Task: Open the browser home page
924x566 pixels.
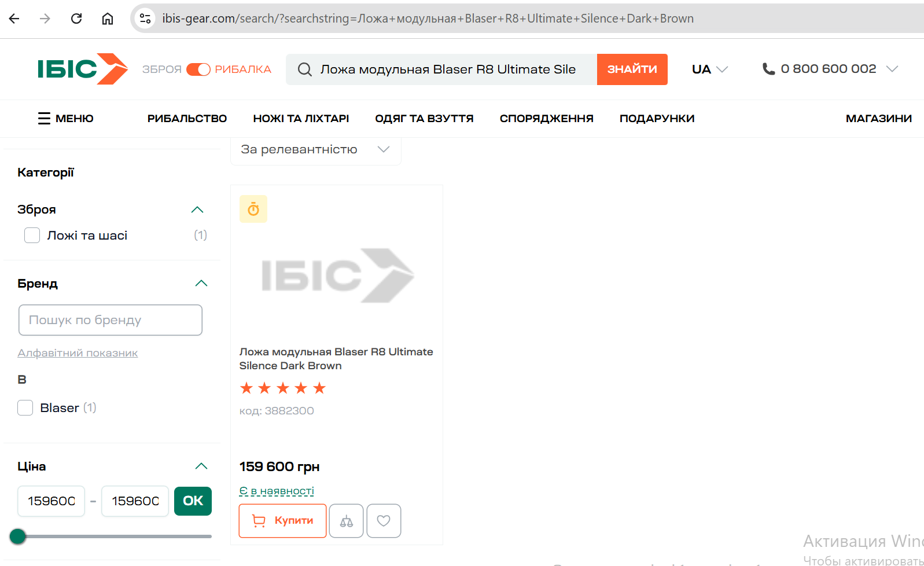Action: [x=108, y=19]
